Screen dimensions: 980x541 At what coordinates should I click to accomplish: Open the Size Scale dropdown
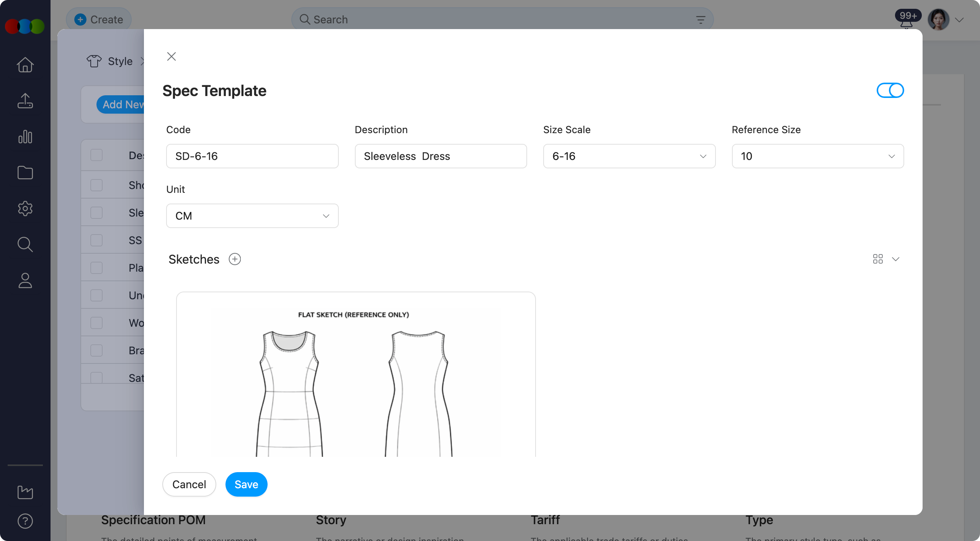click(x=629, y=156)
